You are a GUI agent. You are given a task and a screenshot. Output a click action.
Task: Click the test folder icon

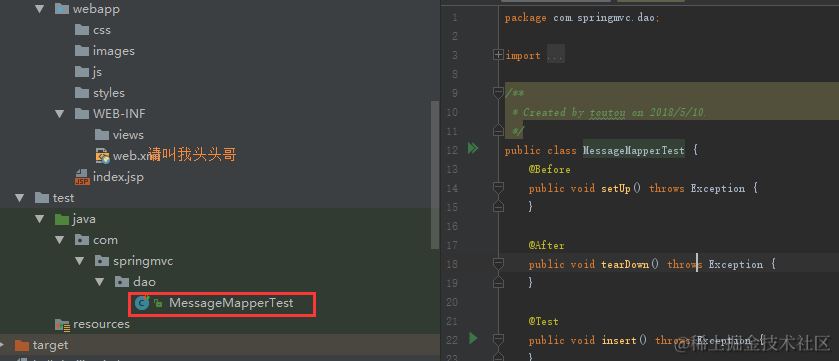click(x=42, y=198)
